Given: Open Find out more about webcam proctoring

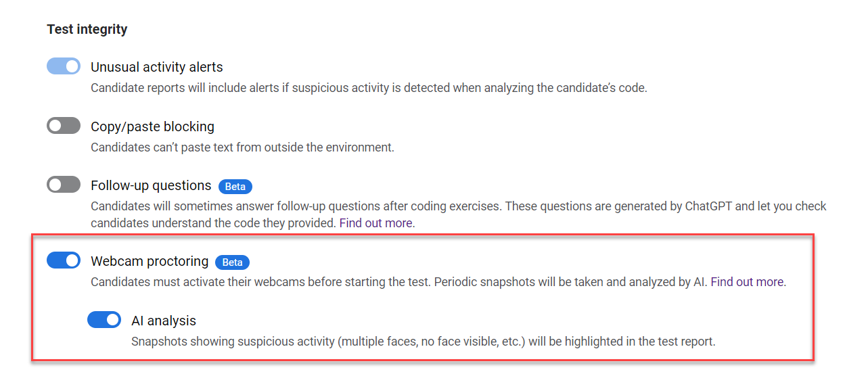Looking at the screenshot, I should coord(748,282).
